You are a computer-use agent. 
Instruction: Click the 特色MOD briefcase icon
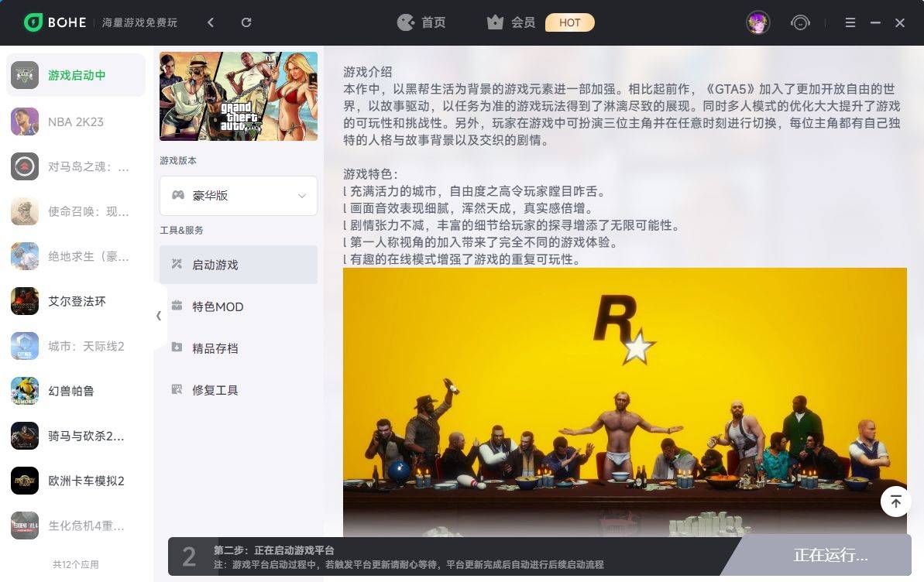177,305
